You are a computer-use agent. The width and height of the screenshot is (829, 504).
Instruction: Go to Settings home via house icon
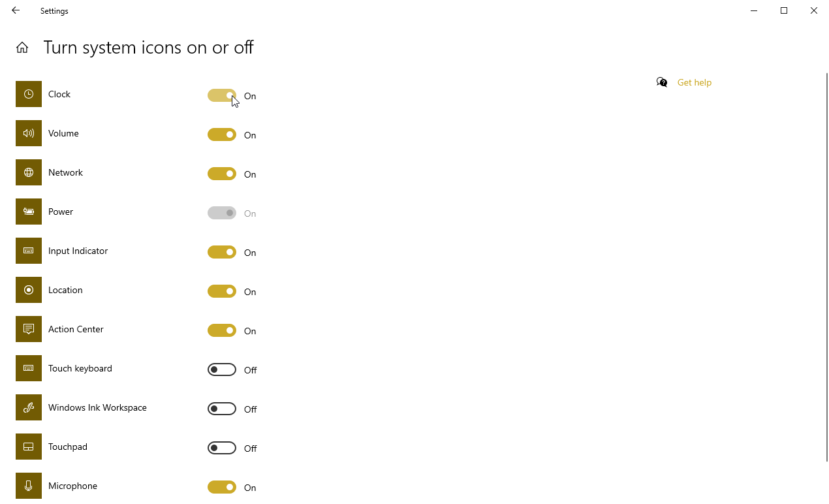pos(22,48)
